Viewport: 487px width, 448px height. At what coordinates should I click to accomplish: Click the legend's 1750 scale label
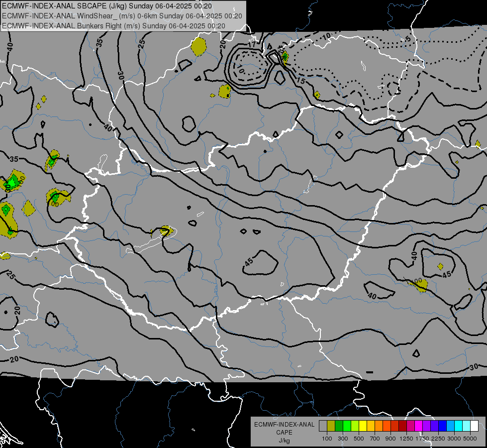(422, 439)
